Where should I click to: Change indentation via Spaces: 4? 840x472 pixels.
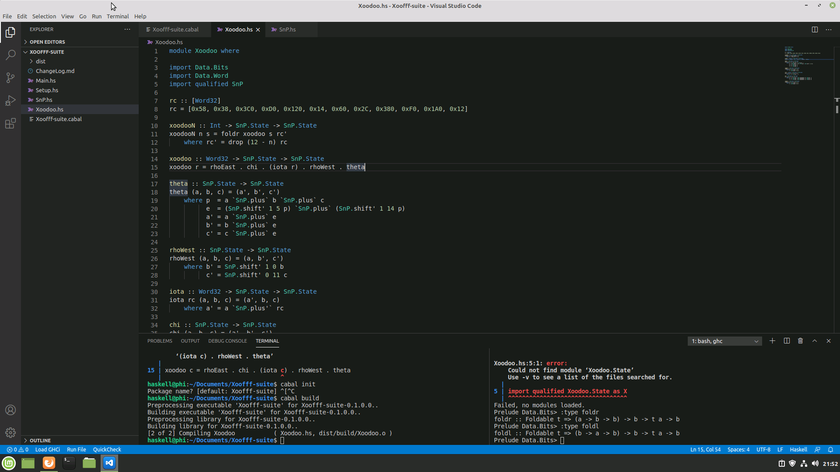pos(738,449)
